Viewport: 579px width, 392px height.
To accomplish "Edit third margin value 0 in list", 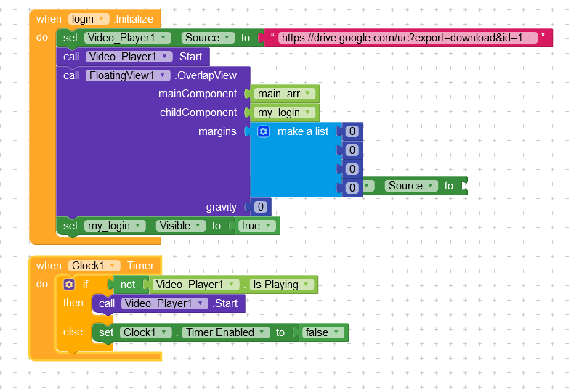I will click(352, 169).
